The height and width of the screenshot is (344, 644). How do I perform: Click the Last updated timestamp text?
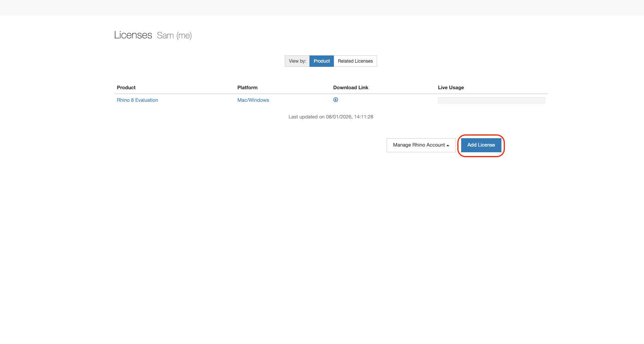point(331,117)
